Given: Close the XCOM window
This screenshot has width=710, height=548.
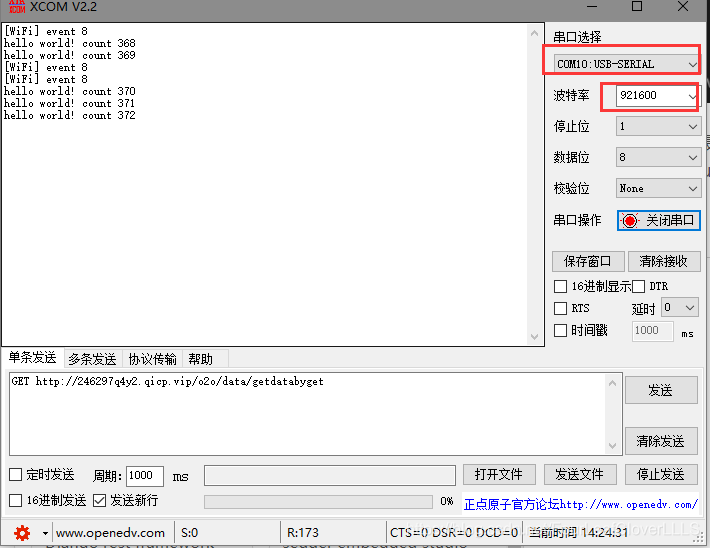Looking at the screenshot, I should tap(683, 6).
